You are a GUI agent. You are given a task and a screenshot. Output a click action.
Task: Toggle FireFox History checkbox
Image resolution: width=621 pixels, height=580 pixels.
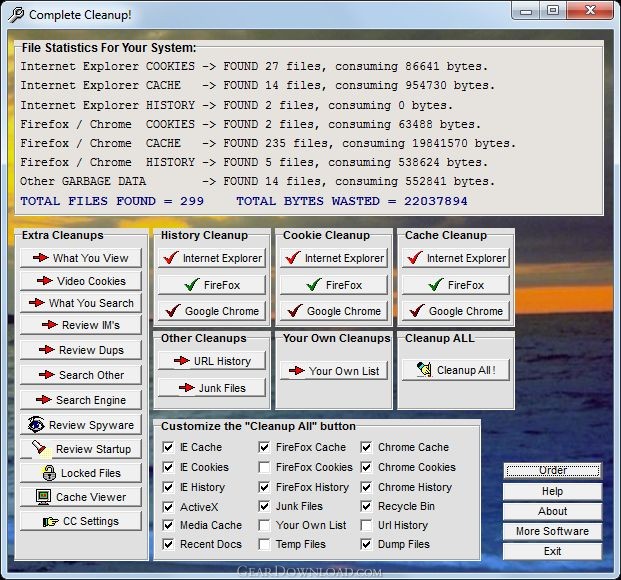tap(264, 487)
